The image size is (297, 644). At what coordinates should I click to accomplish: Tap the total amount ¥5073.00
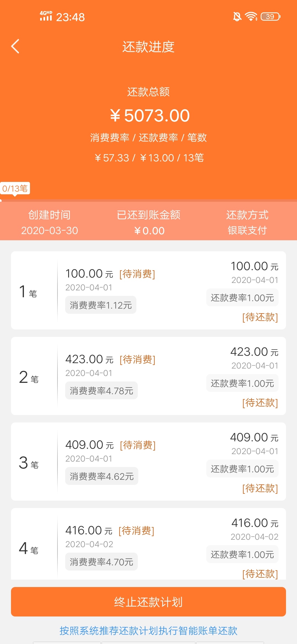(150, 116)
